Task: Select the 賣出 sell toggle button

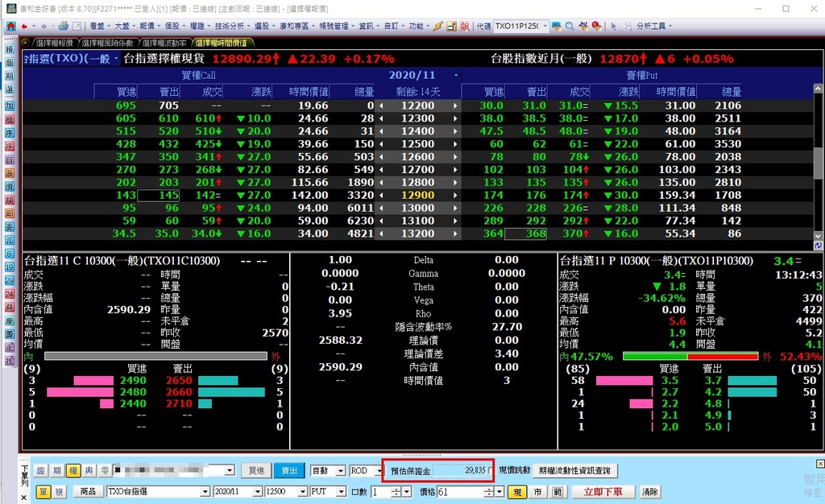Action: (x=289, y=470)
